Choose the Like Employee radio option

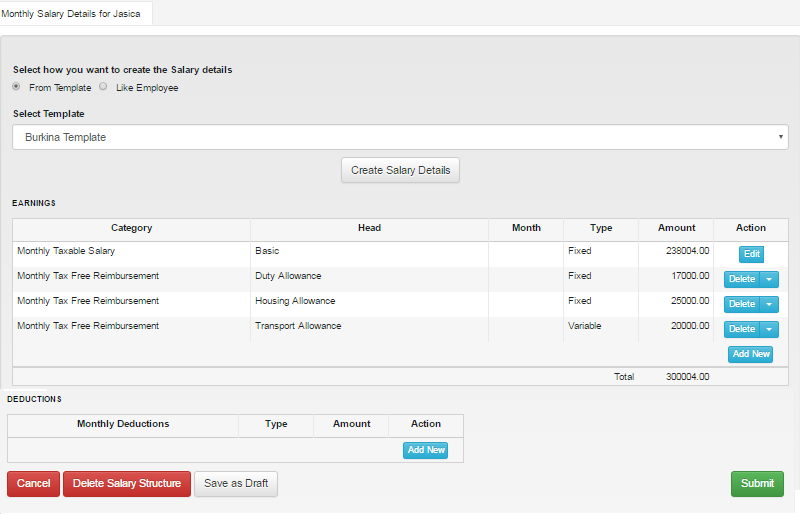(x=103, y=87)
